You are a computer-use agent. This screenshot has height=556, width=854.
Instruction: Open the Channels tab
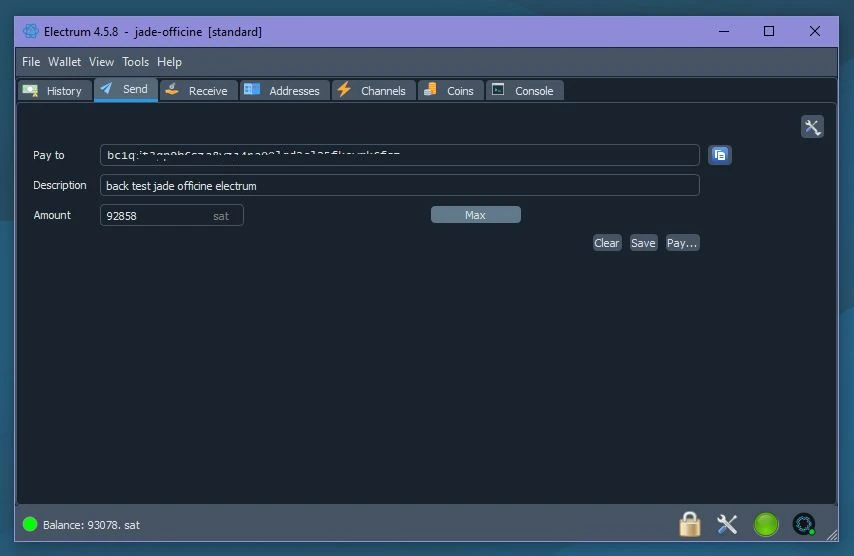point(372,91)
